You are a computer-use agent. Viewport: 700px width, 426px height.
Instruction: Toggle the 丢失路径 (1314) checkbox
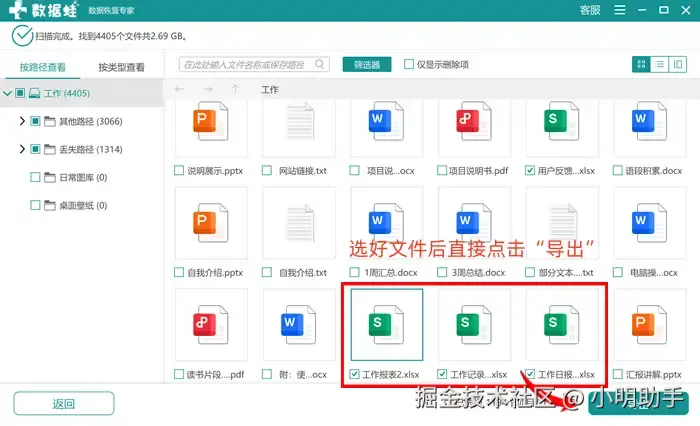coord(35,149)
